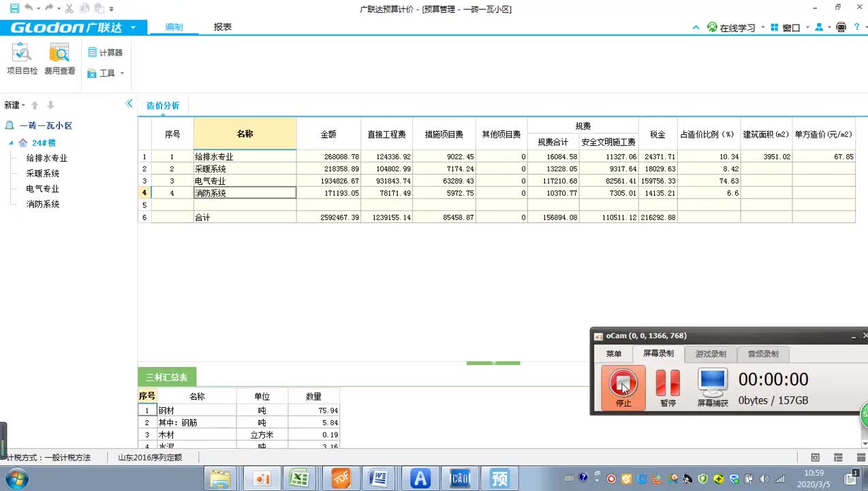
Task: Switch to the 报表 tab
Action: click(223, 27)
